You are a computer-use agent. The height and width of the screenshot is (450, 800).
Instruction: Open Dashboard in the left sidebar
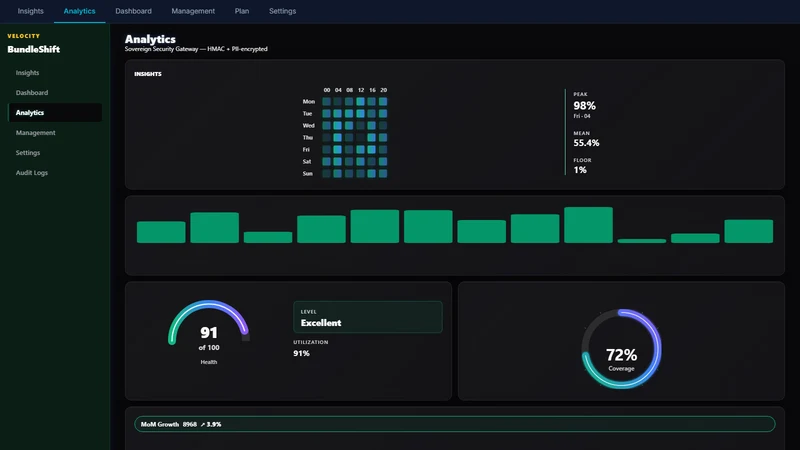(55, 93)
